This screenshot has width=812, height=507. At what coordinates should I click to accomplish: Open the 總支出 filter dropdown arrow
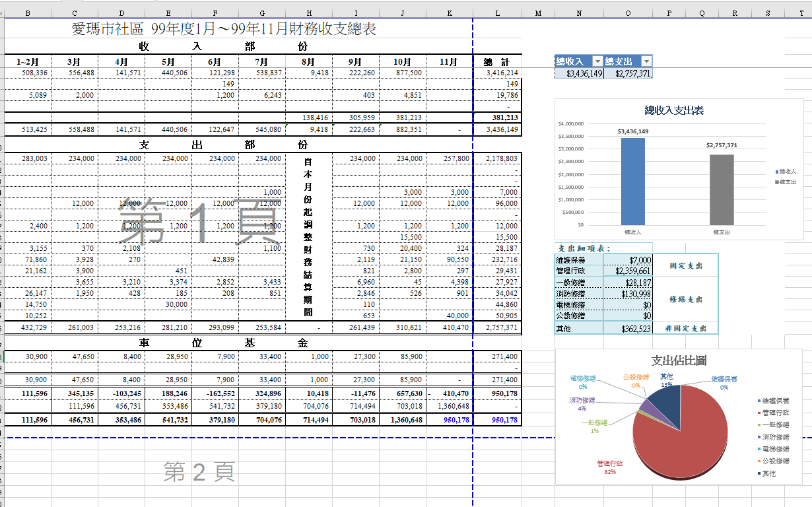coord(646,61)
